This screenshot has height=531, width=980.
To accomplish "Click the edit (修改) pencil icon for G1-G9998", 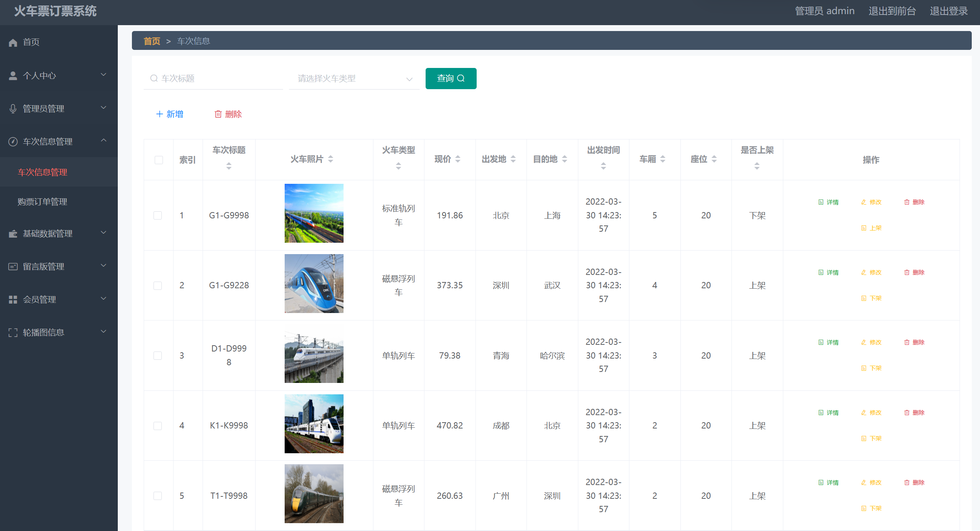I will click(x=863, y=202).
